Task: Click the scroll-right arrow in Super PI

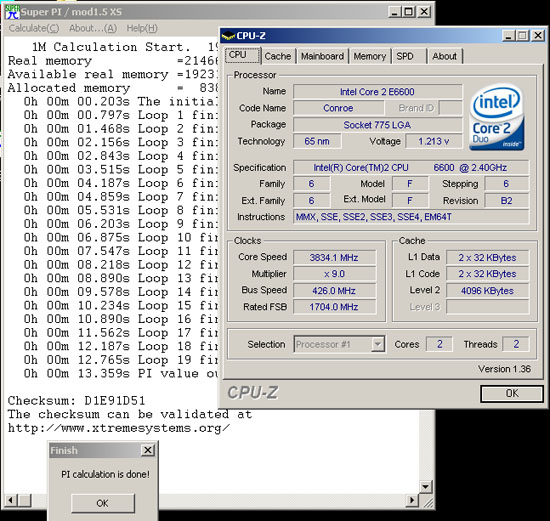Action: click(x=412, y=500)
